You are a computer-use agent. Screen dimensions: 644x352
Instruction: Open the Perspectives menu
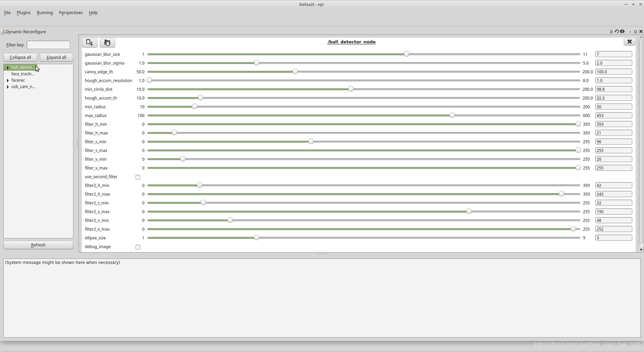pos(71,13)
